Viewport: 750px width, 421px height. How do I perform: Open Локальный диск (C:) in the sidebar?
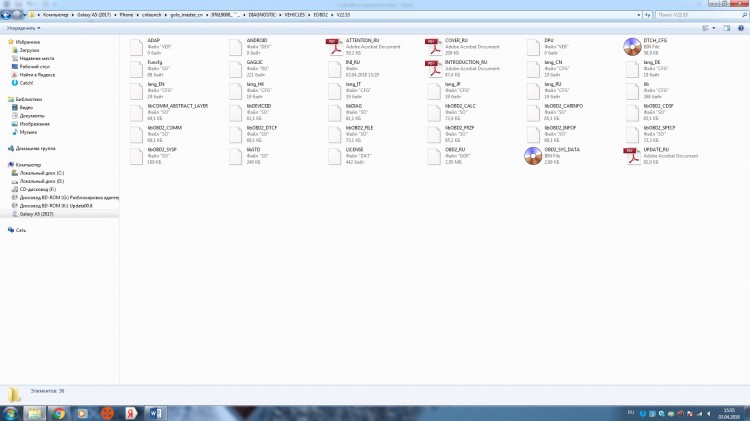(x=41, y=173)
